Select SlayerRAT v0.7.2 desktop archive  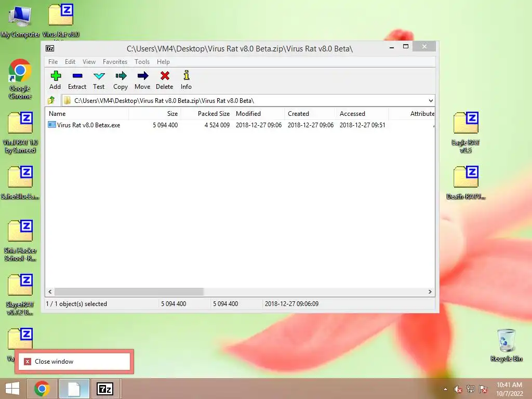coord(20,294)
